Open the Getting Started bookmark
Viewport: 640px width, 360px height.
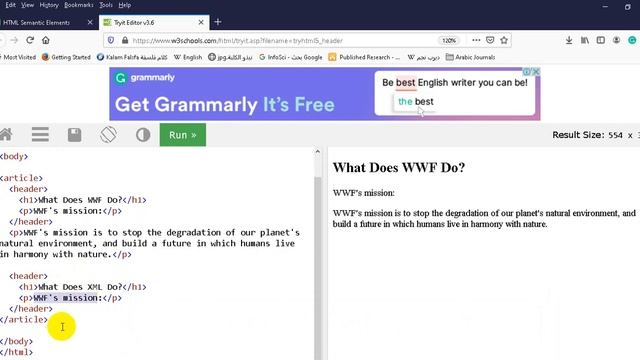[66, 57]
